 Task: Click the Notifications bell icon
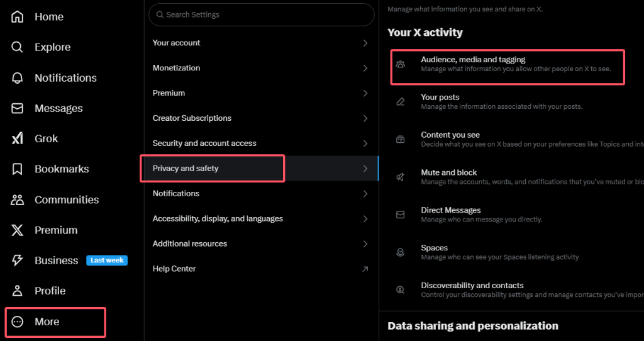point(17,77)
